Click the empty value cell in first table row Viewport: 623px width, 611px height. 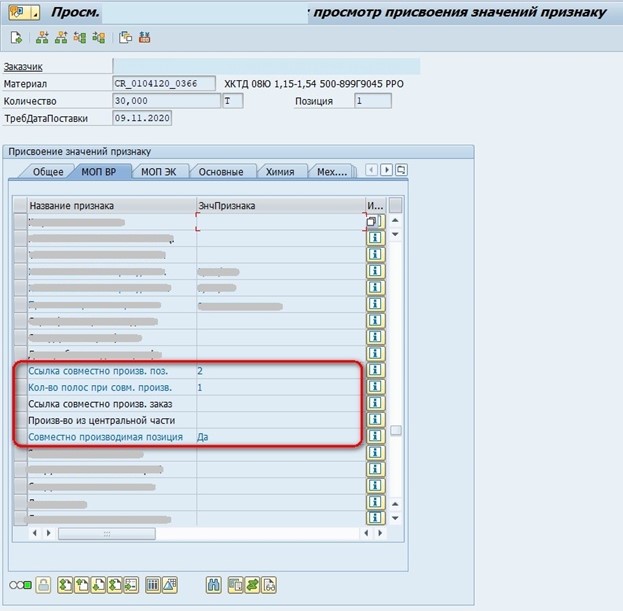pos(281,221)
